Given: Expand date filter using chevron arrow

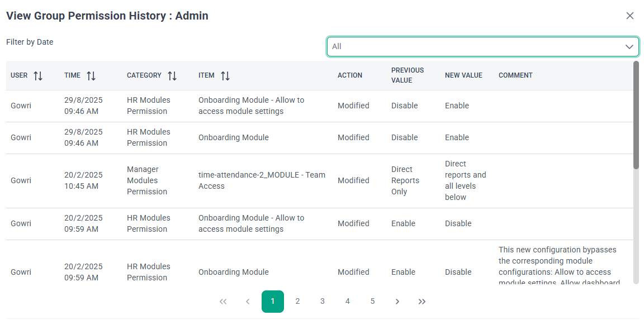Looking at the screenshot, I should coord(629,47).
